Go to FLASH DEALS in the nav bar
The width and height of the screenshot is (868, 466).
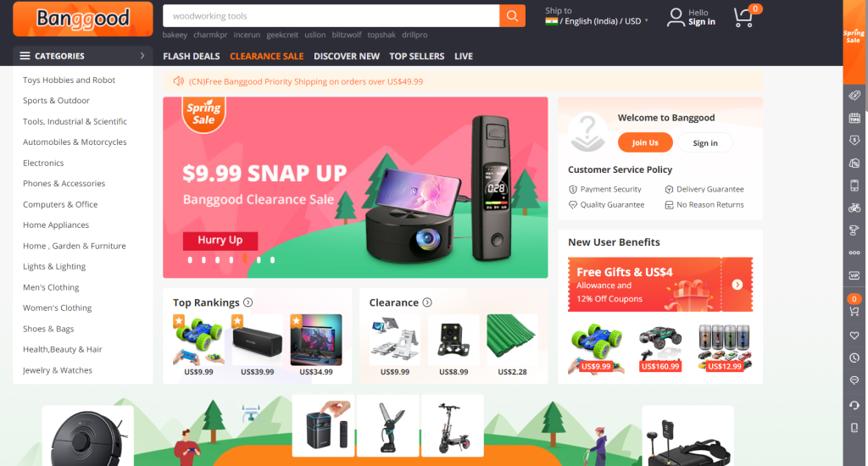click(x=192, y=56)
